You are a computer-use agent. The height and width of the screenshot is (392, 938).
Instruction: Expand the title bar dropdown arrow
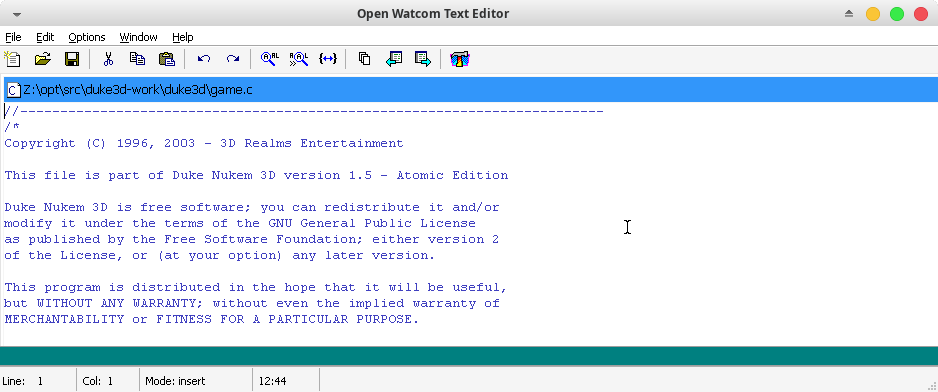click(x=17, y=14)
